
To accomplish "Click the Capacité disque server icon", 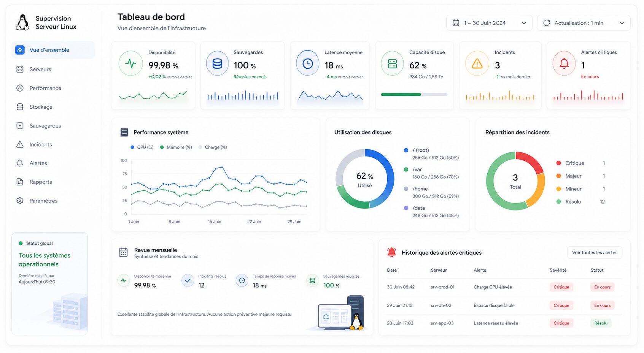I will click(392, 63).
